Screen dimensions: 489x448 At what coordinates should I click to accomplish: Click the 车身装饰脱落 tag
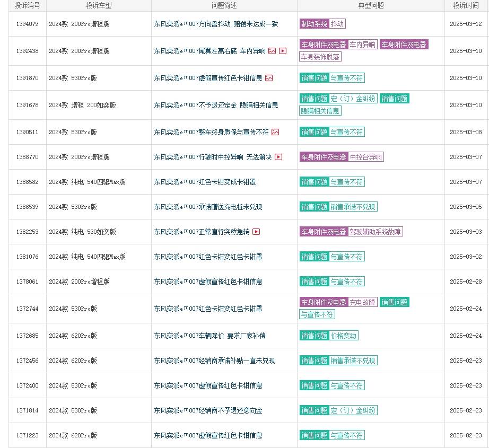click(320, 57)
